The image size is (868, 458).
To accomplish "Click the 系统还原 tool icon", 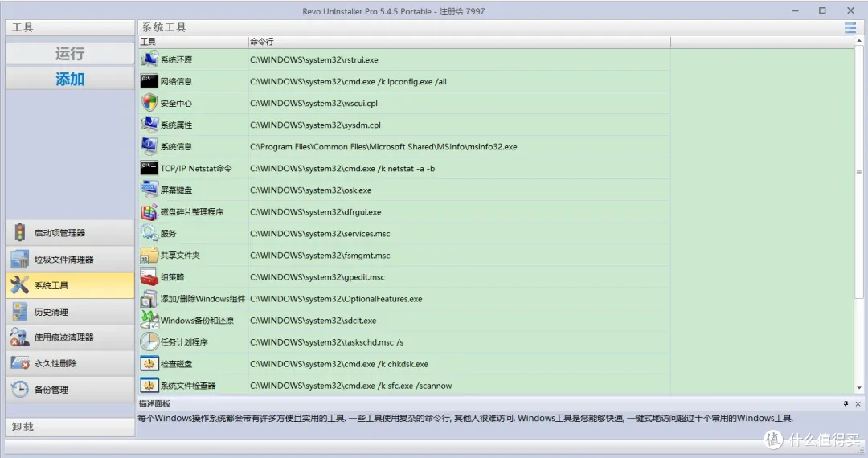I will [149, 59].
